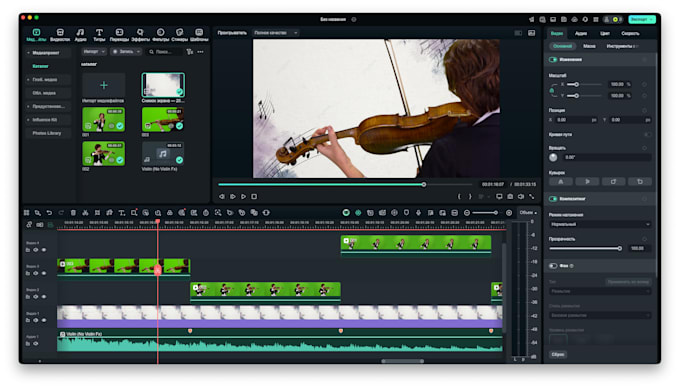Screen dimensions: 680x389
Task: Open the Титры (Titles) panel
Action: click(99, 35)
